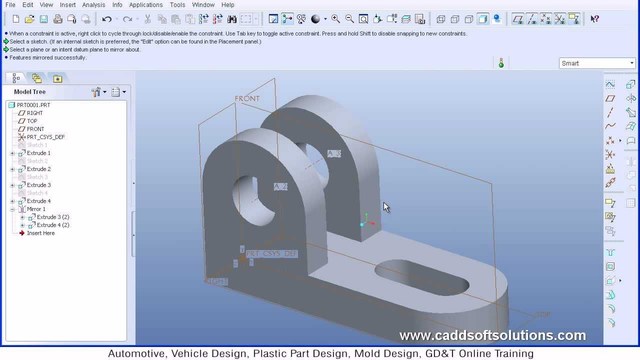
Task: Open the Help menu
Action: [x=228, y=5]
